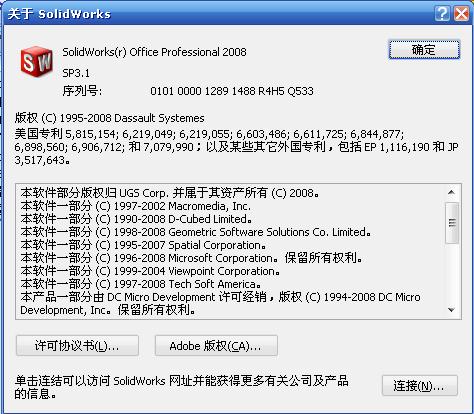Click the 序列号: label
Screen dimensions: 474x414
pos(82,91)
